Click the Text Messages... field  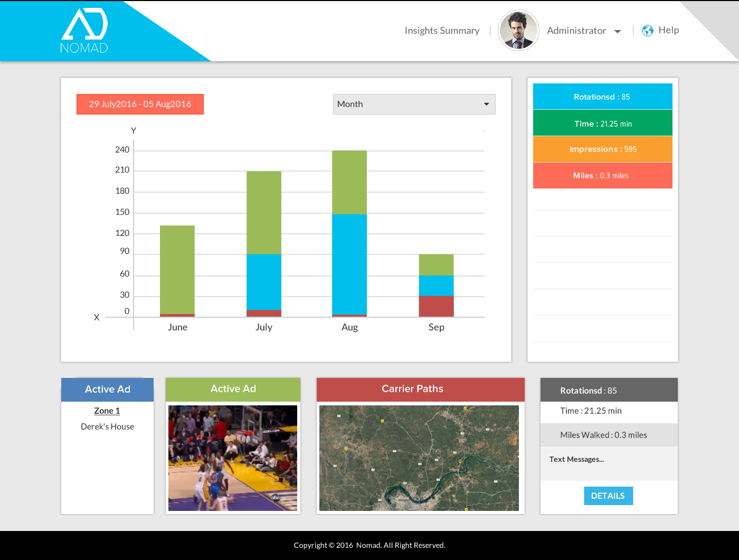(609, 463)
